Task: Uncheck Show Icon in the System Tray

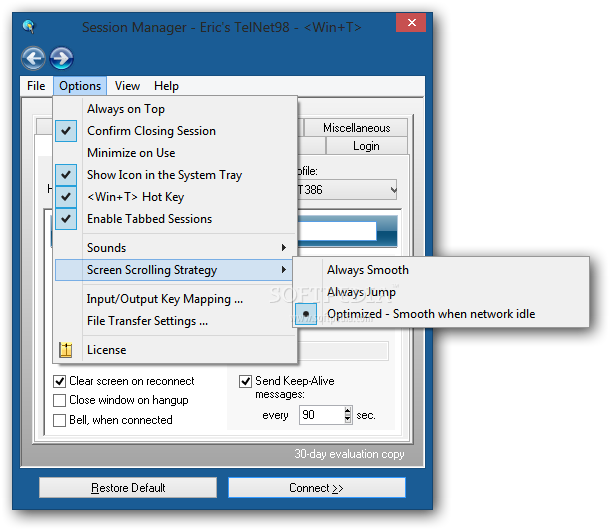Action: tap(175, 175)
